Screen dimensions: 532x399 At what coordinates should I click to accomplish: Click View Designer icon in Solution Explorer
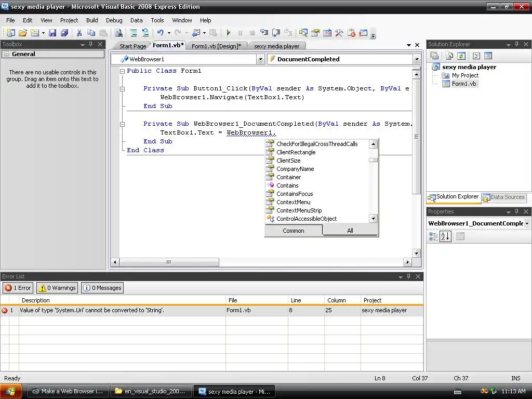[x=488, y=56]
